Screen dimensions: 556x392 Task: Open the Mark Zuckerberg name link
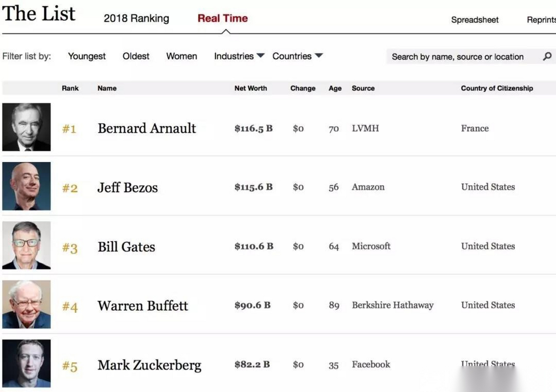tap(149, 365)
